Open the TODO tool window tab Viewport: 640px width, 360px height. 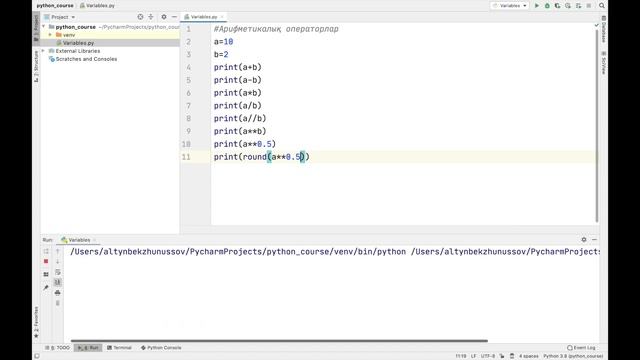point(58,348)
